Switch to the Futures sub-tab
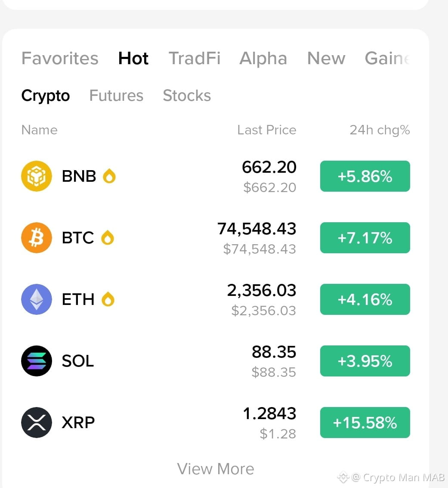Screen dimensions: 448x488 tap(116, 95)
